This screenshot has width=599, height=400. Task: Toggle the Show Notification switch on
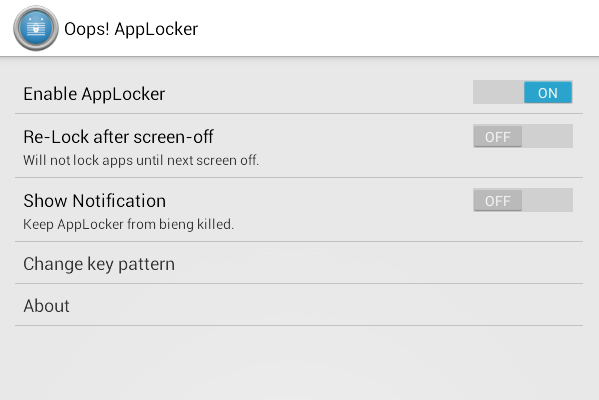[x=523, y=200]
